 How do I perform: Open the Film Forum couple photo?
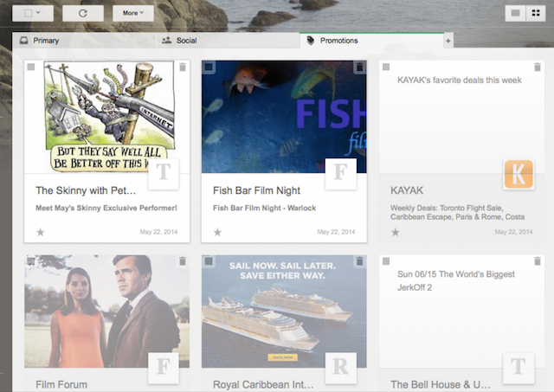[106, 312]
